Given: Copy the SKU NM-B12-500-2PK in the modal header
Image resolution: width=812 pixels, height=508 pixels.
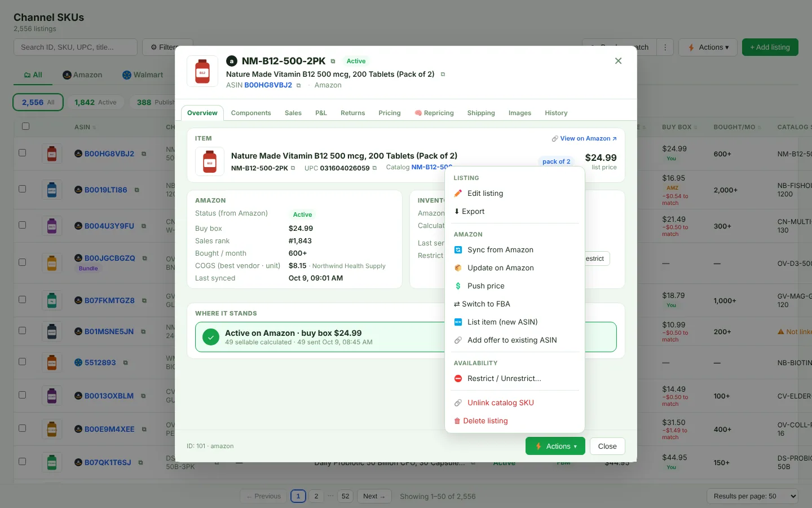Looking at the screenshot, I should click(x=333, y=62).
